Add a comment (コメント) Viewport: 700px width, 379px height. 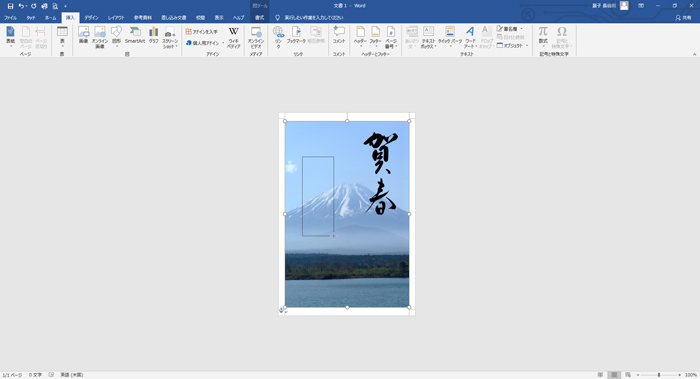click(339, 35)
